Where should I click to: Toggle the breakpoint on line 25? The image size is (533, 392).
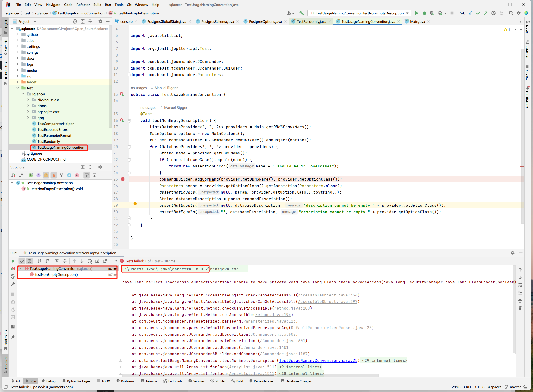pyautogui.click(x=123, y=179)
